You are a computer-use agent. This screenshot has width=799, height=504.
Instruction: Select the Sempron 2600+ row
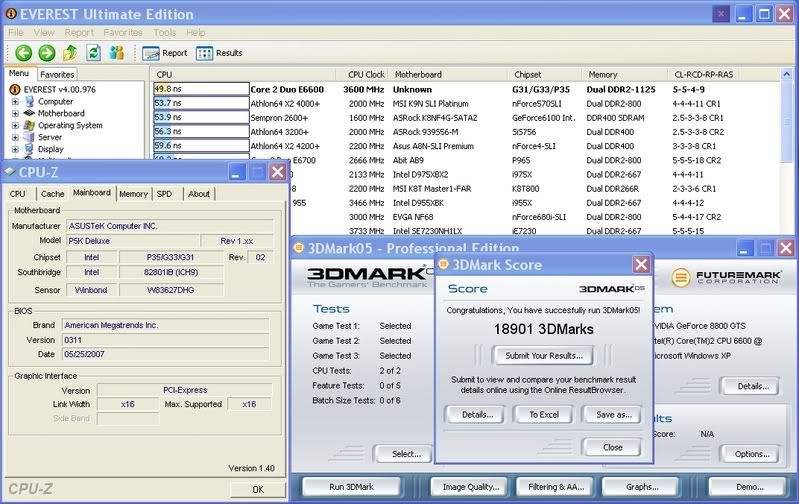pyautogui.click(x=466, y=118)
